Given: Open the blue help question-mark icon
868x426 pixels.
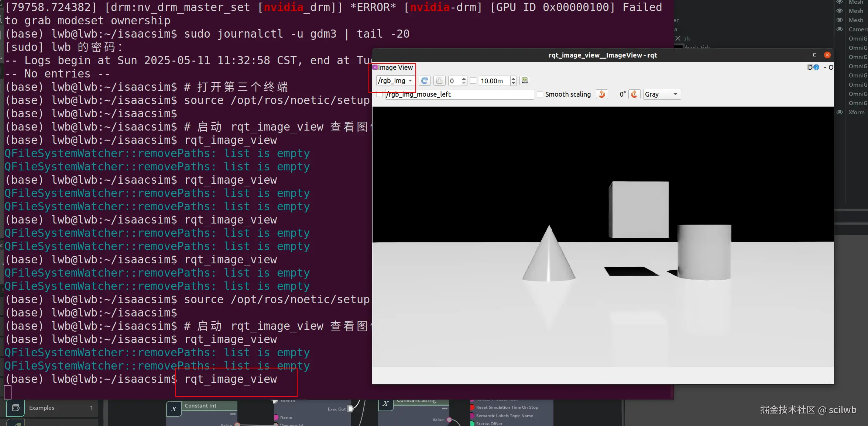Looking at the screenshot, I should coord(816,67).
